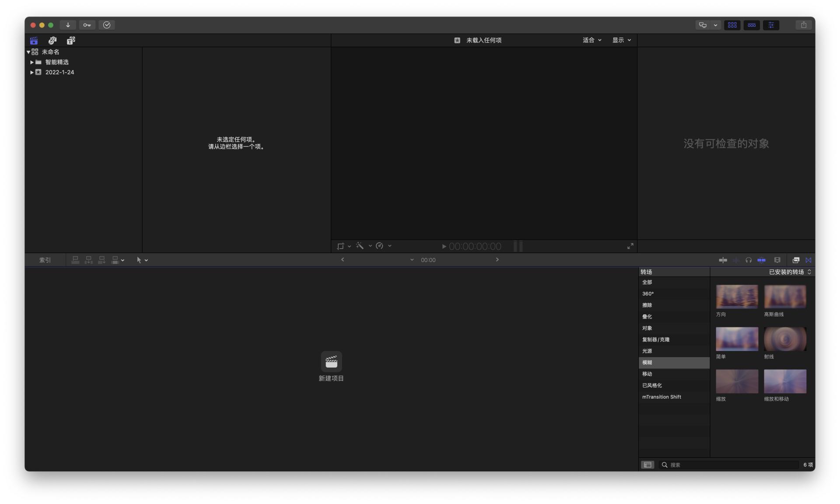Toggle the Timeline panel visibility

752,25
